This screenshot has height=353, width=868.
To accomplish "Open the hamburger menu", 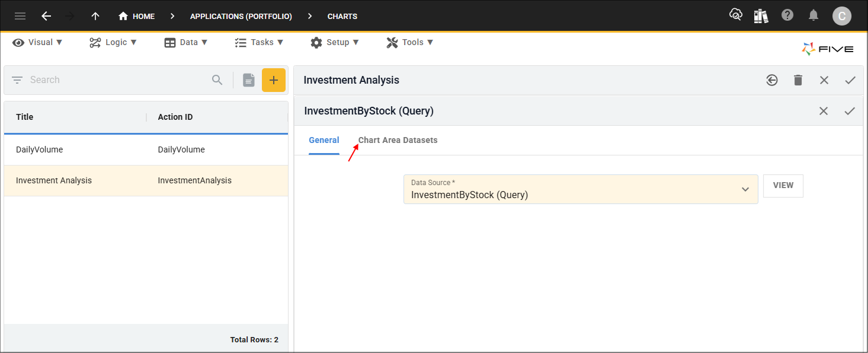I will [x=20, y=16].
